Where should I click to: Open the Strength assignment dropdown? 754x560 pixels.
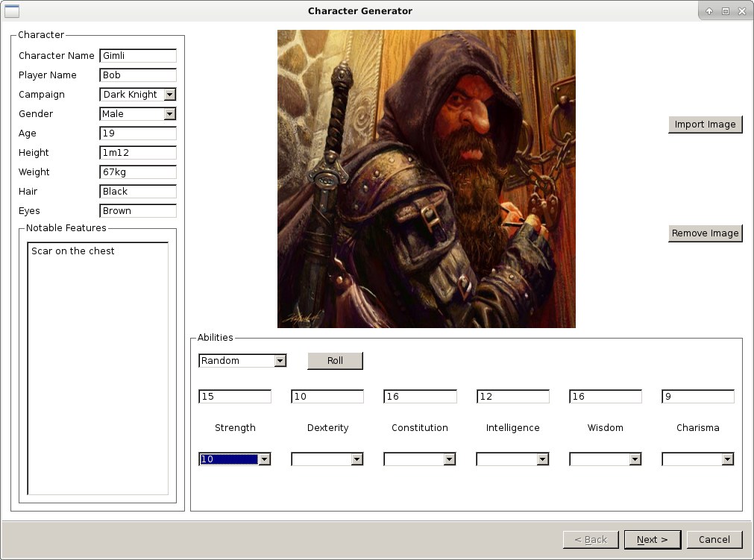[265, 459]
